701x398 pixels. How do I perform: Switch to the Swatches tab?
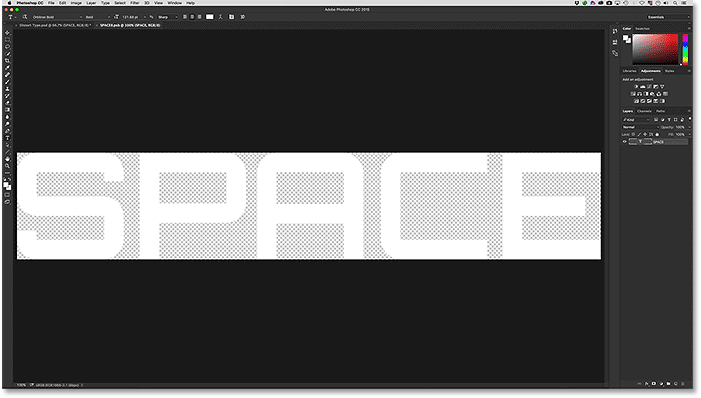[x=642, y=29]
